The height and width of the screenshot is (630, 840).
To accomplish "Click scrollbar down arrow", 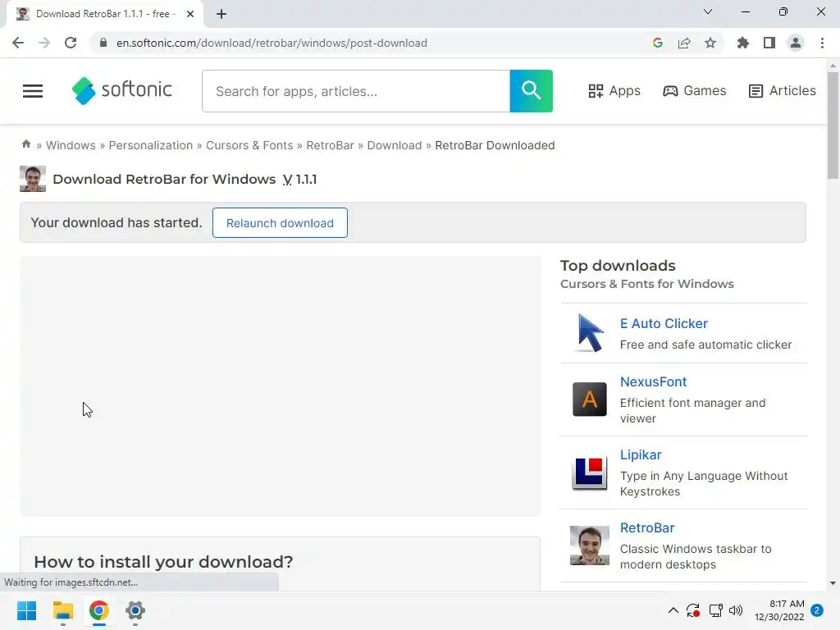I will (x=833, y=583).
